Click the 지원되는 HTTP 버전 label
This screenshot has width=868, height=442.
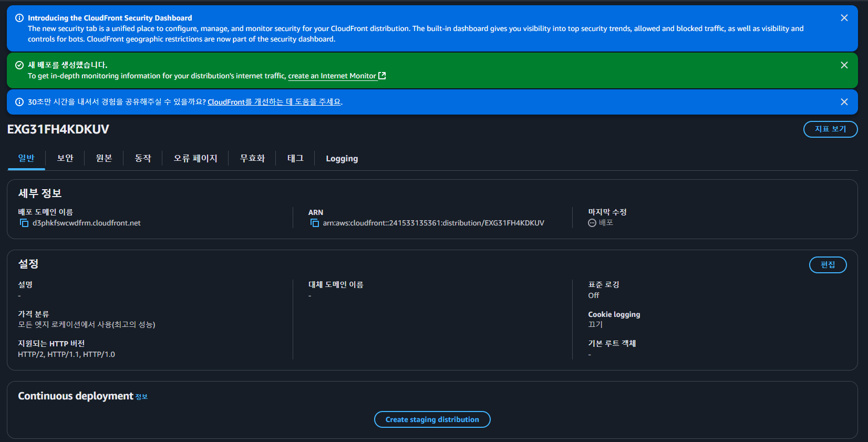[51, 343]
